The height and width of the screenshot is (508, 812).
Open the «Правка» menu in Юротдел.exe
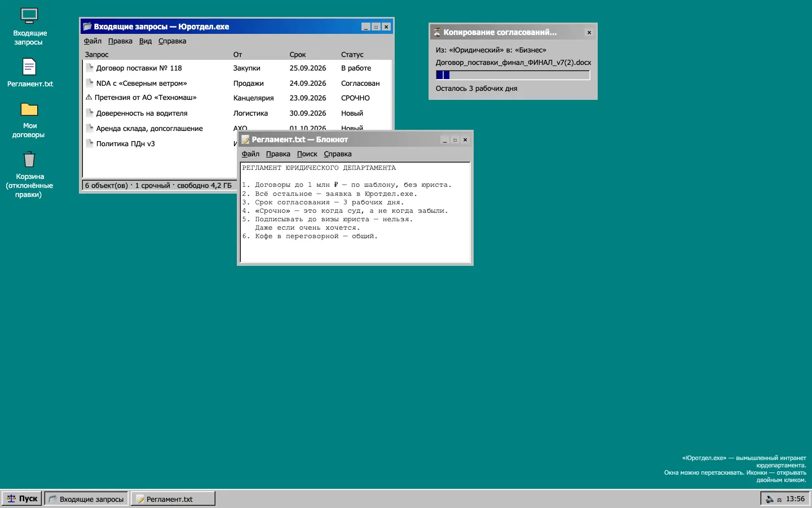tap(120, 41)
